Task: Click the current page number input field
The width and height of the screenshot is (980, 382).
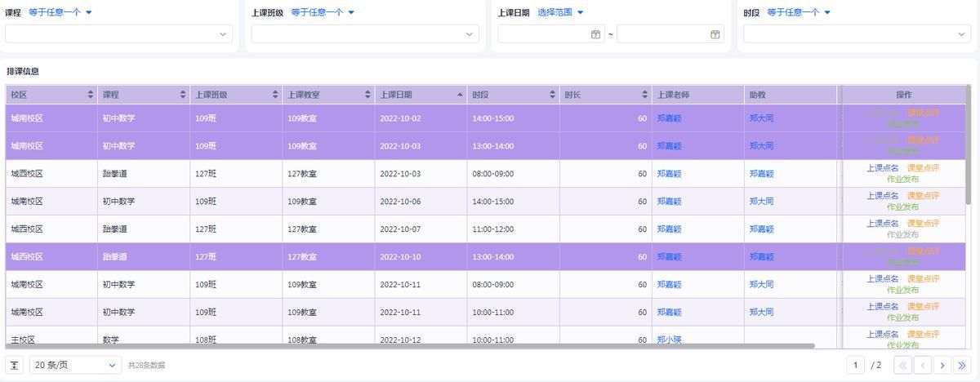Action: click(856, 365)
